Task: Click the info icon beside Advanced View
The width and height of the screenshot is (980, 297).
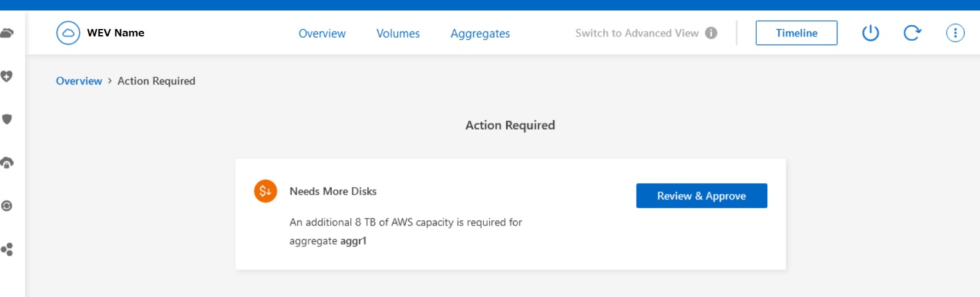Action: point(711,33)
